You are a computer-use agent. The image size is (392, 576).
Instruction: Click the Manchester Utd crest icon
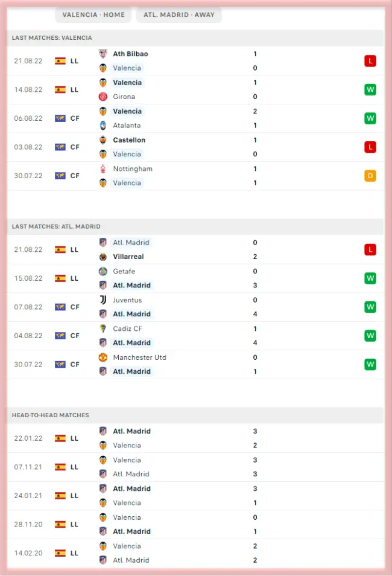click(x=103, y=357)
